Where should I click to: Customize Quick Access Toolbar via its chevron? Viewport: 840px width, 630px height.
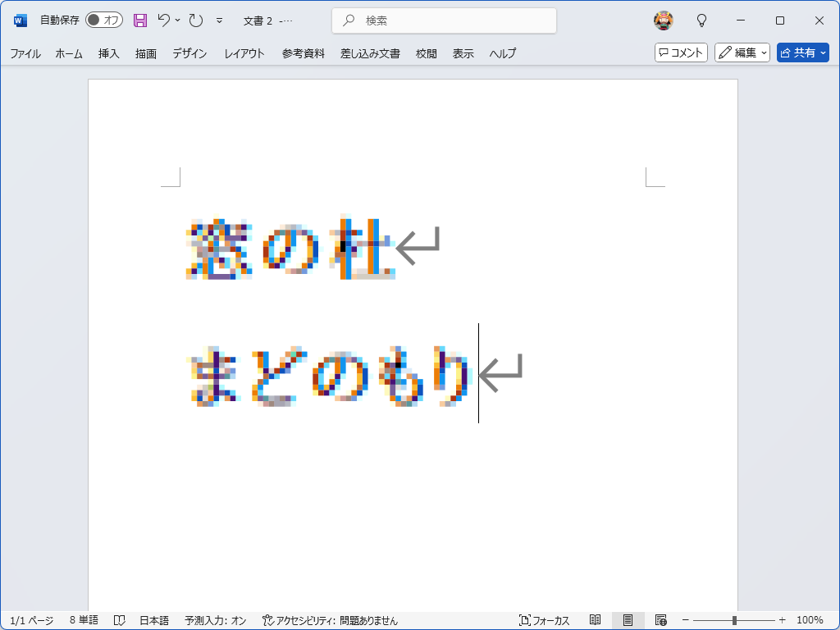tap(220, 20)
